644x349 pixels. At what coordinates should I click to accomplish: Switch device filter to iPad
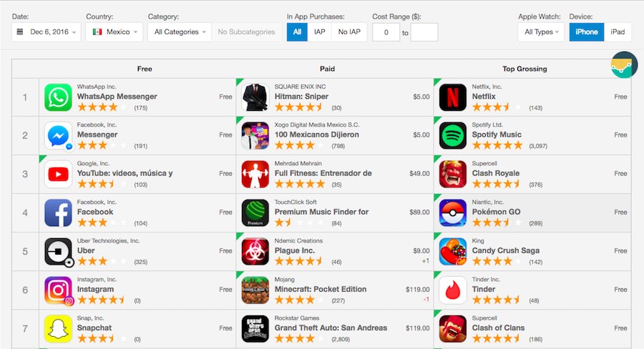coord(618,32)
